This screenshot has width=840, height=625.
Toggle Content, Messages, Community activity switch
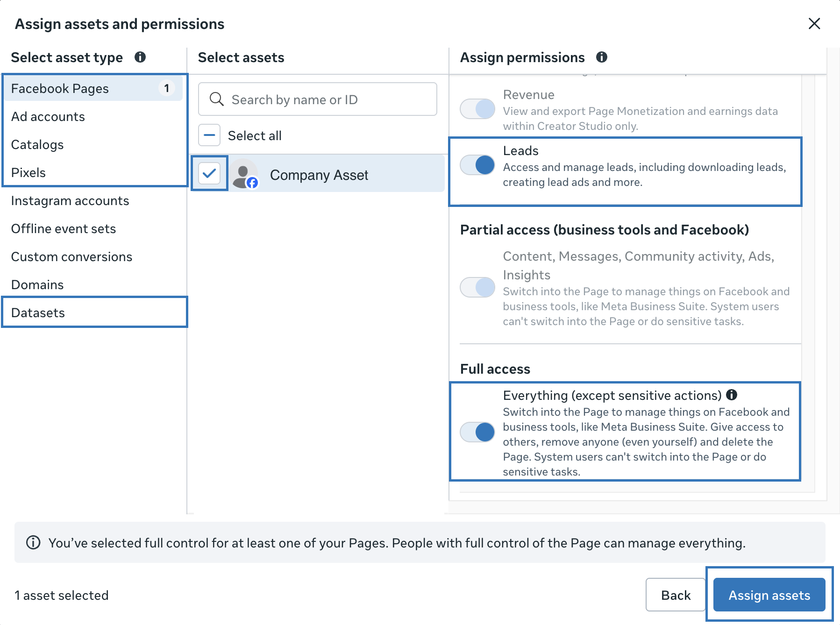tap(477, 287)
